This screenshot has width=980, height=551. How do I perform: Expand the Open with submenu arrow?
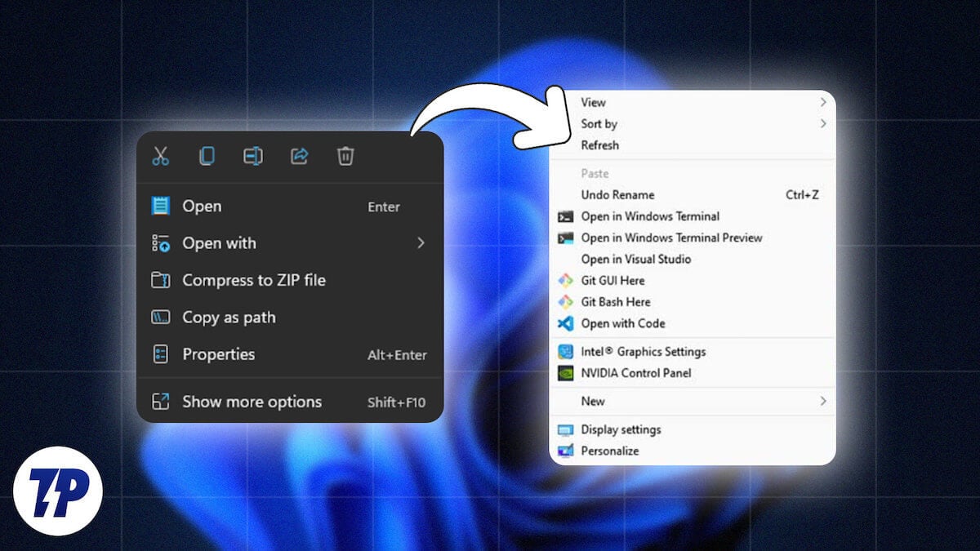421,243
